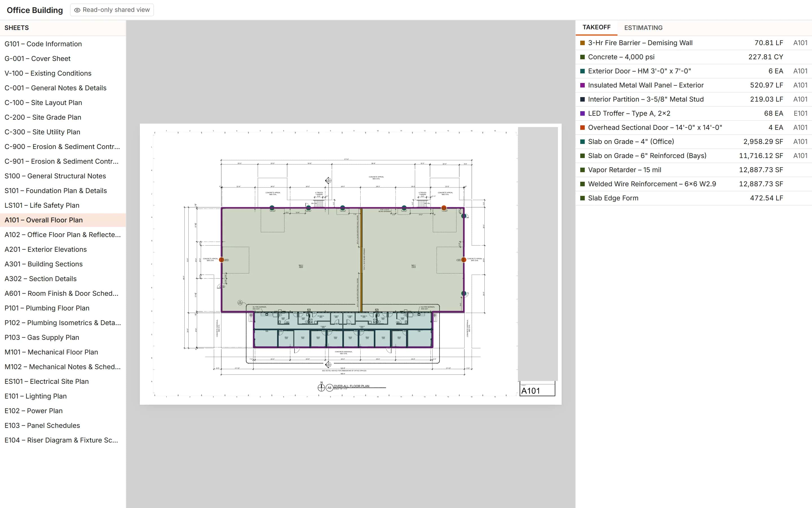Open sheet M101 – Mechanical Floor Plan

pos(63,352)
